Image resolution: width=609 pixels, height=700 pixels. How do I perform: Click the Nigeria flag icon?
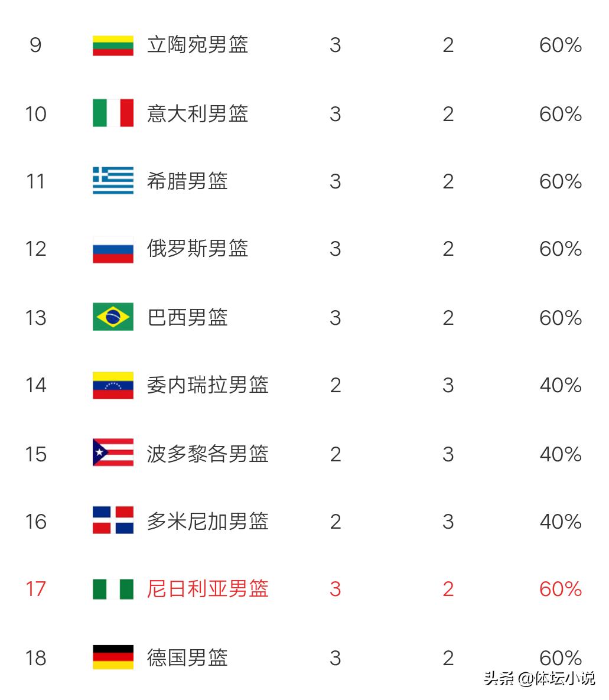pyautogui.click(x=113, y=590)
